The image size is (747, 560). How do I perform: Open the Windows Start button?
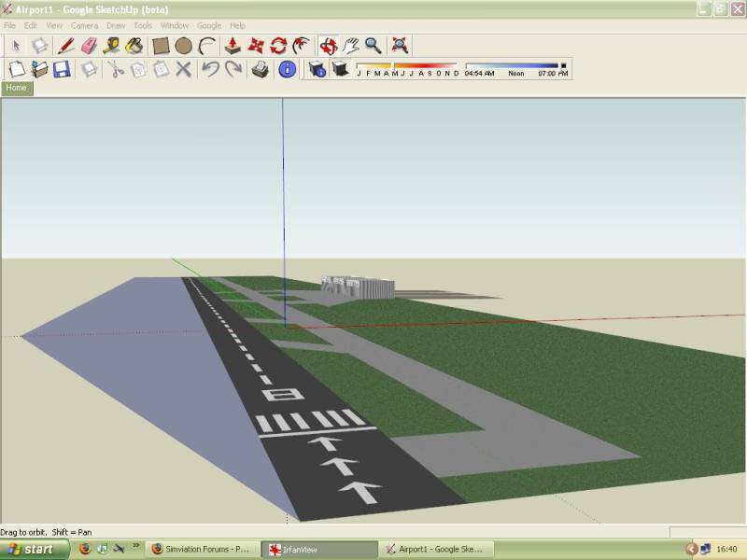[32, 549]
